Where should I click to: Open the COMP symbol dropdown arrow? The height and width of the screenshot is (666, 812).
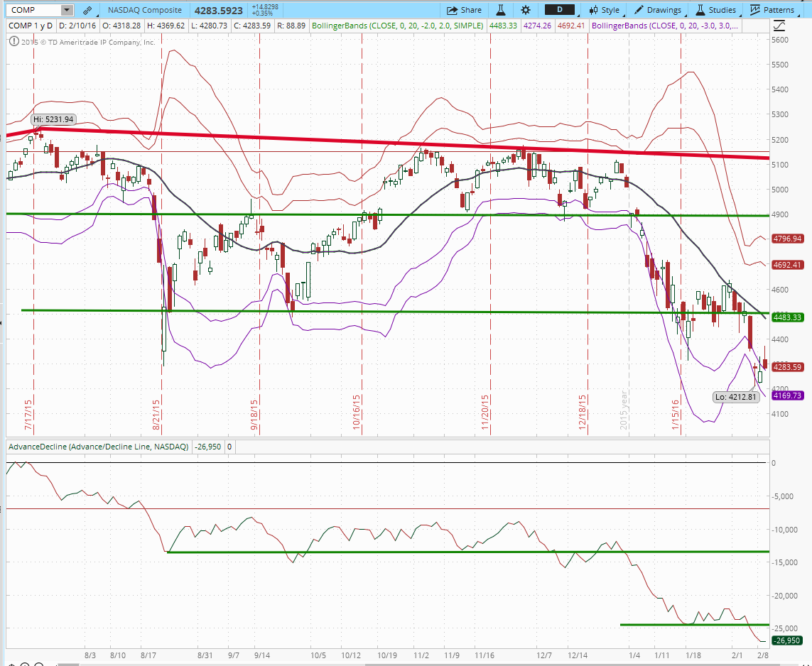point(65,10)
